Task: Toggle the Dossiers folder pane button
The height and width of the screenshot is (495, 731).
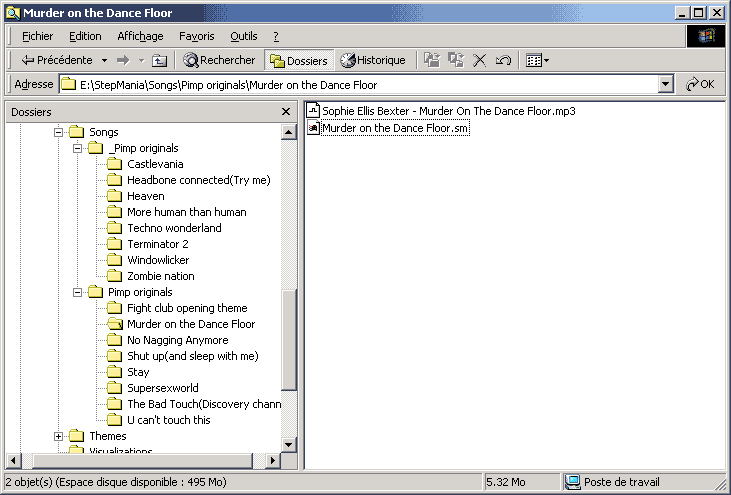Action: click(299, 61)
